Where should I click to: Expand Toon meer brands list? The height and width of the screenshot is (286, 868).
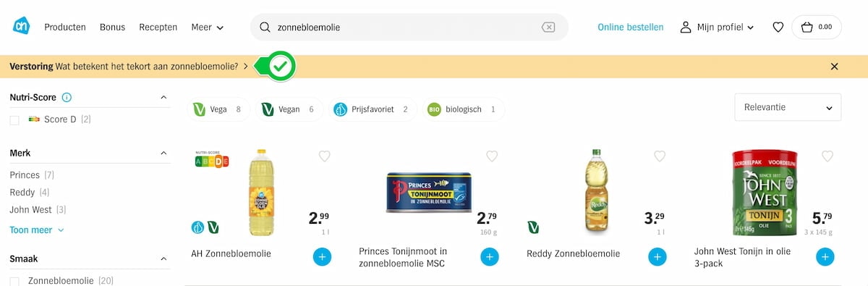(x=37, y=230)
